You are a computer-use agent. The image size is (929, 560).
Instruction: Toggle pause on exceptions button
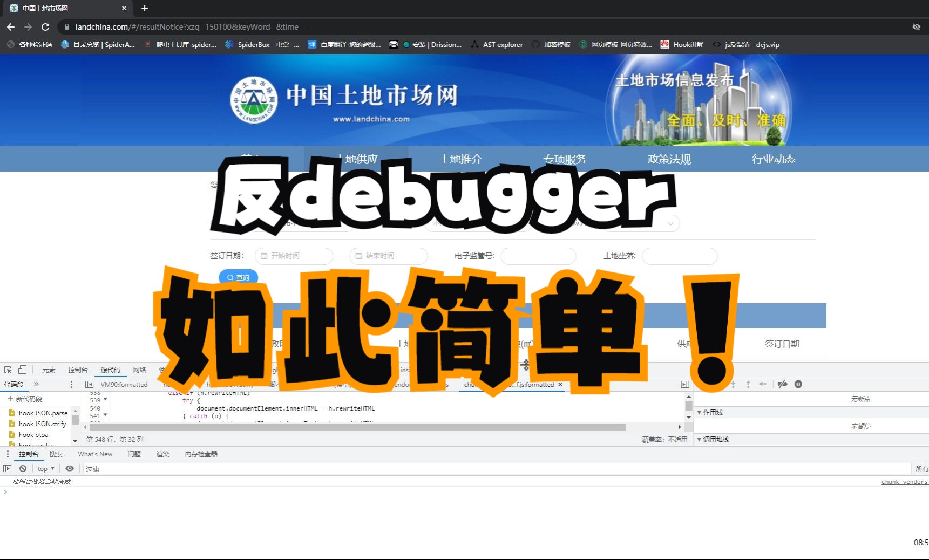798,384
